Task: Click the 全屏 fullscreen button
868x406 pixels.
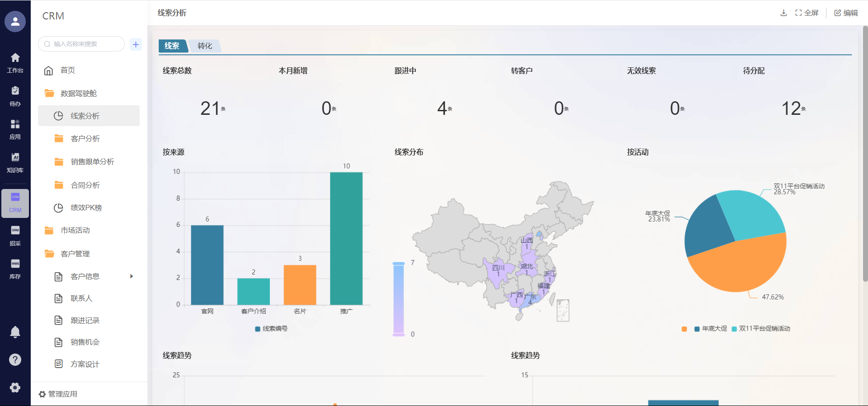Action: (x=807, y=13)
